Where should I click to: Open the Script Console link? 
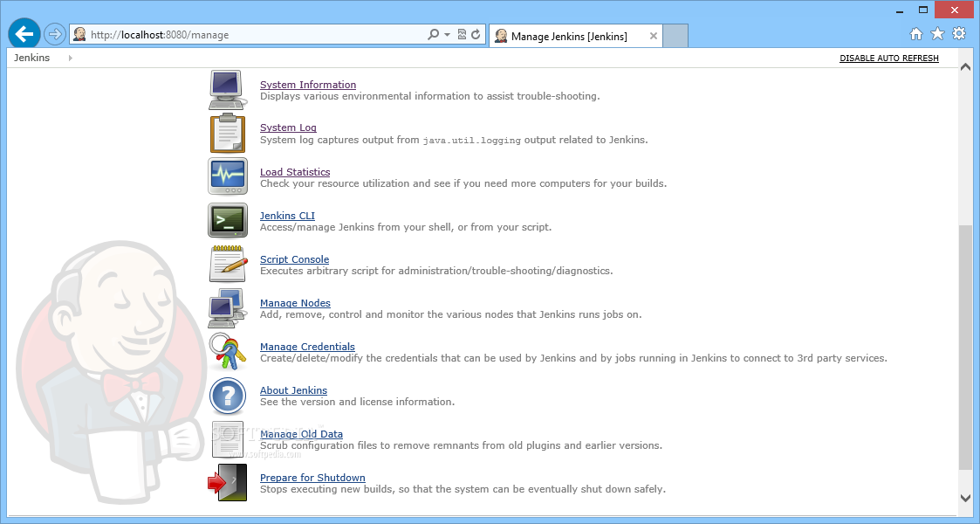294,259
